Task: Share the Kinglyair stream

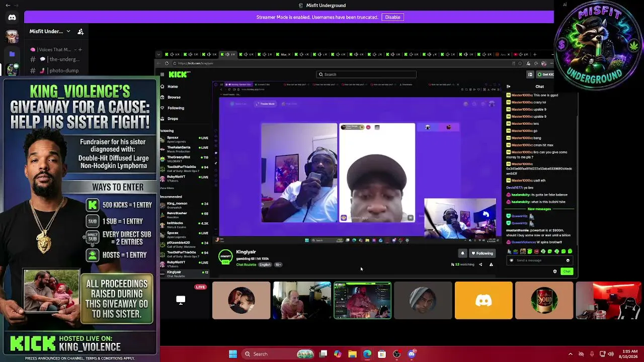Action: click(480, 264)
